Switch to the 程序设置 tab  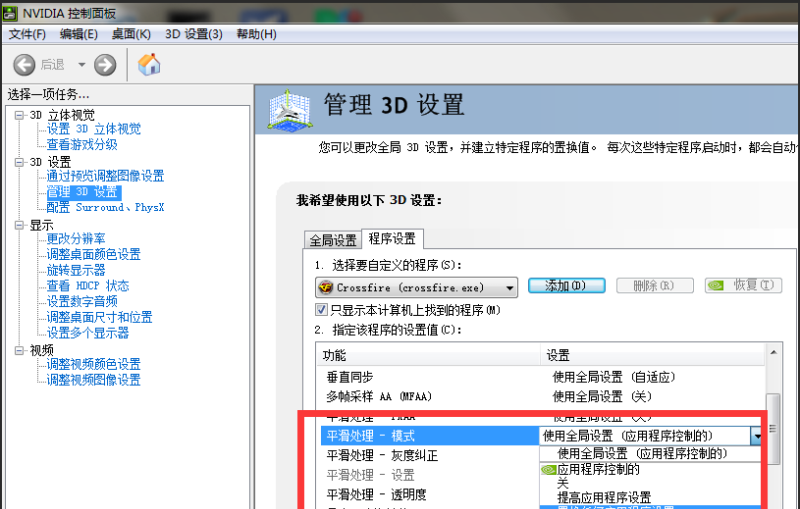tap(392, 238)
